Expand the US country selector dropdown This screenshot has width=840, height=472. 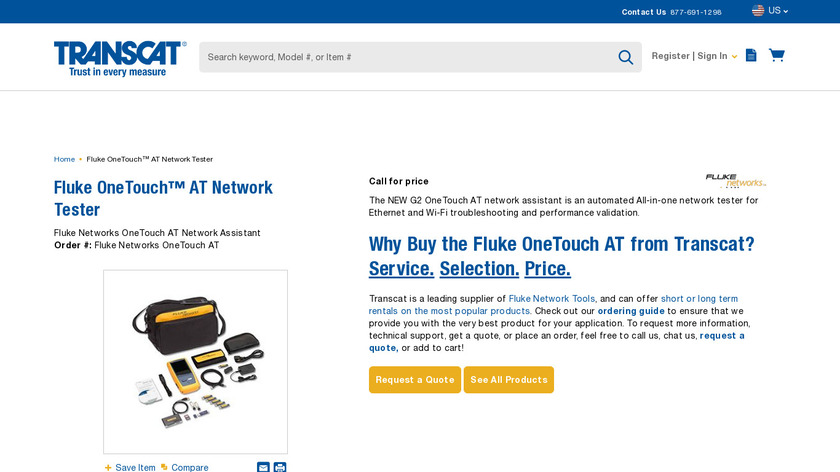click(x=777, y=11)
